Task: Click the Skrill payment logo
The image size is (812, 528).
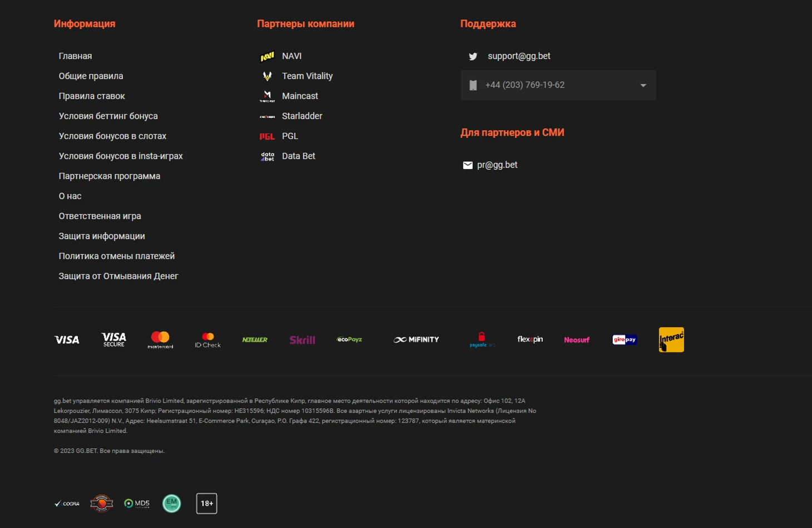Action: 302,340
